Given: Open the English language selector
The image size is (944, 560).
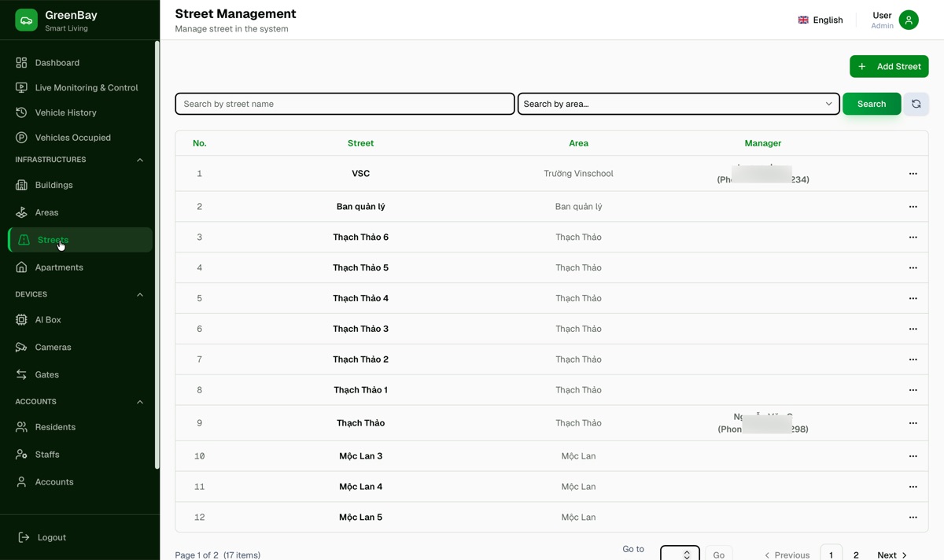Looking at the screenshot, I should coord(820,20).
